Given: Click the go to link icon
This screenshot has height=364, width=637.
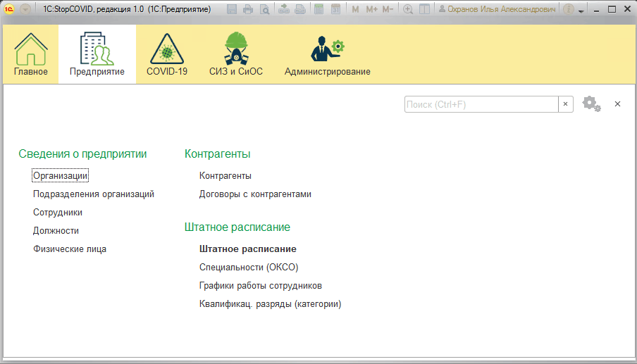Looking at the screenshot, I should [x=300, y=9].
